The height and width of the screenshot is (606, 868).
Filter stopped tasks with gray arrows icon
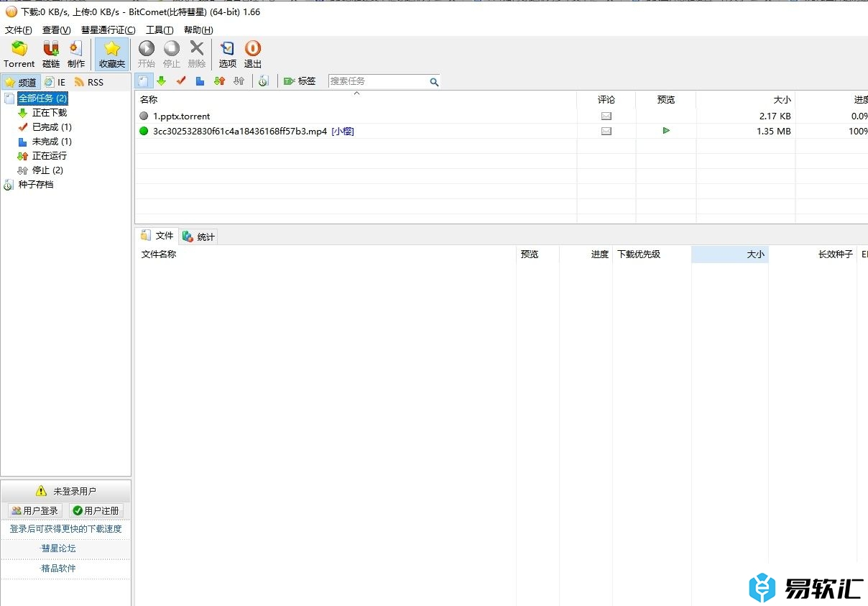[239, 81]
